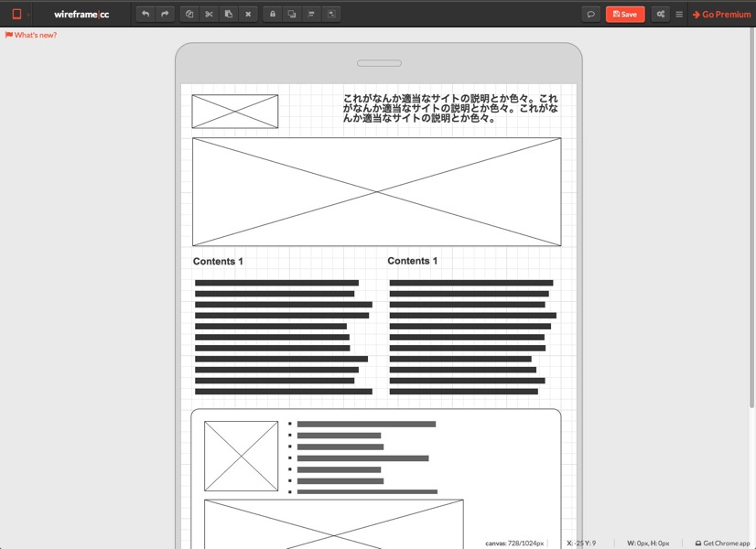Delete the selected element

[248, 14]
